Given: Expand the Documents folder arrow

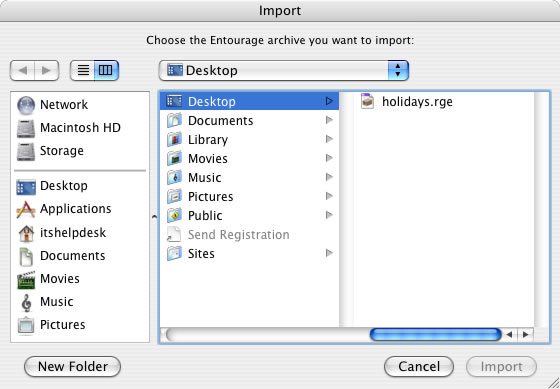Looking at the screenshot, I should 329,120.
